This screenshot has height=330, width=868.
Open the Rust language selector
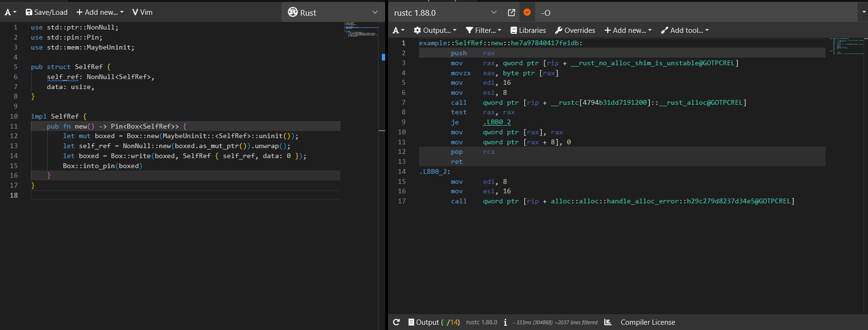pyautogui.click(x=333, y=12)
